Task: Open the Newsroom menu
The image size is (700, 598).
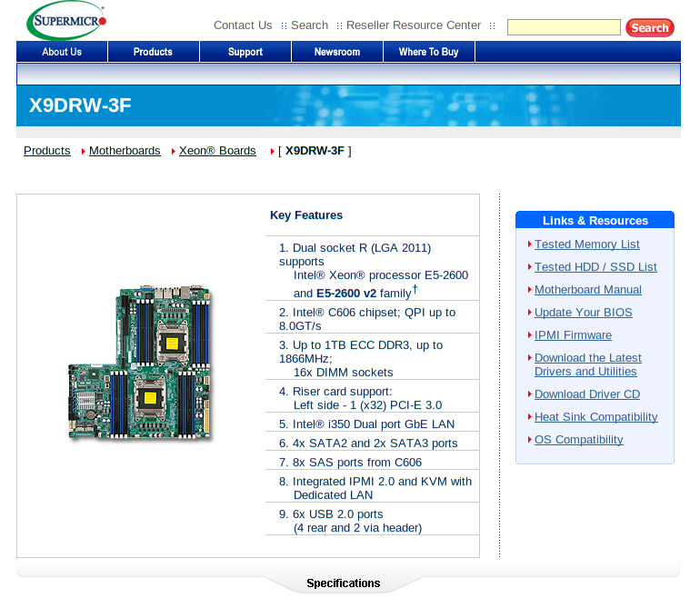Action: tap(337, 52)
